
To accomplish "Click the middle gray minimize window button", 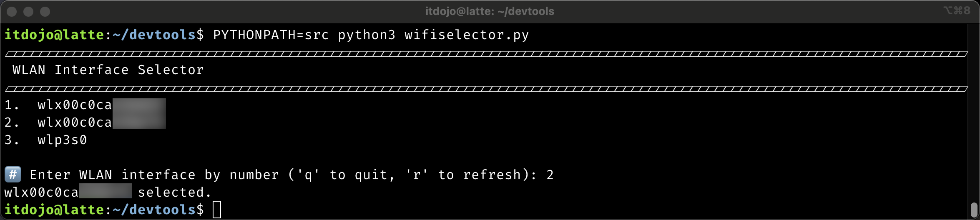I will click(28, 12).
